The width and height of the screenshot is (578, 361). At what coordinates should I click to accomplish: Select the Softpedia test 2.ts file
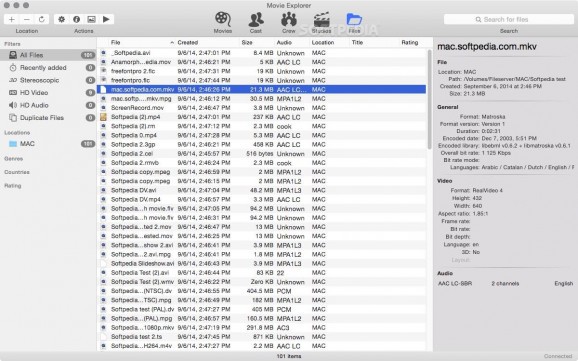[x=261, y=337]
